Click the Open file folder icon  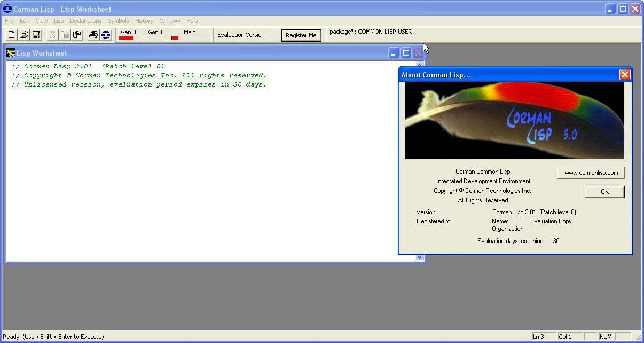[x=23, y=35]
